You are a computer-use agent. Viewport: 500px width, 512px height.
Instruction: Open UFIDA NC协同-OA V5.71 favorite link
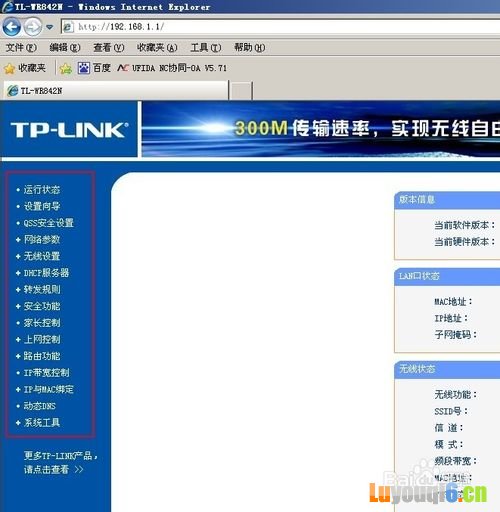pos(172,68)
